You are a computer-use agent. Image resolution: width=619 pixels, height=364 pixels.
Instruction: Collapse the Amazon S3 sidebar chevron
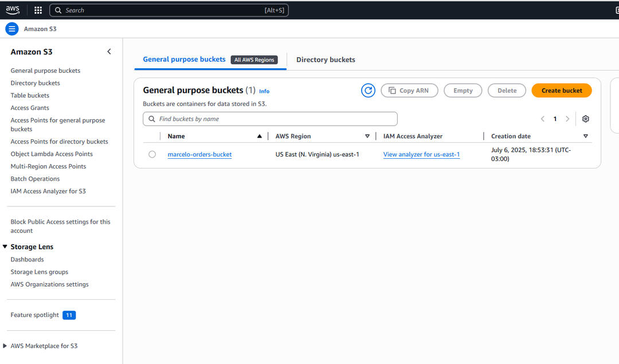point(109,52)
